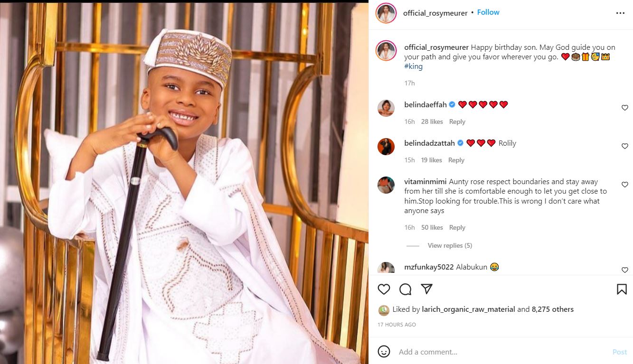The height and width of the screenshot is (364, 633).
Task: Open vitaminmimi's profile avatar
Action: tap(386, 185)
